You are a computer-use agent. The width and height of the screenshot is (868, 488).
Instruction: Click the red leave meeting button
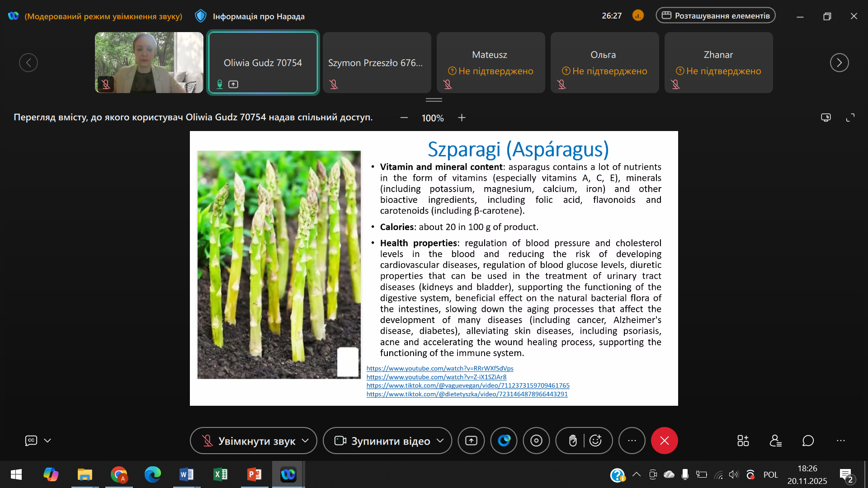(x=664, y=441)
